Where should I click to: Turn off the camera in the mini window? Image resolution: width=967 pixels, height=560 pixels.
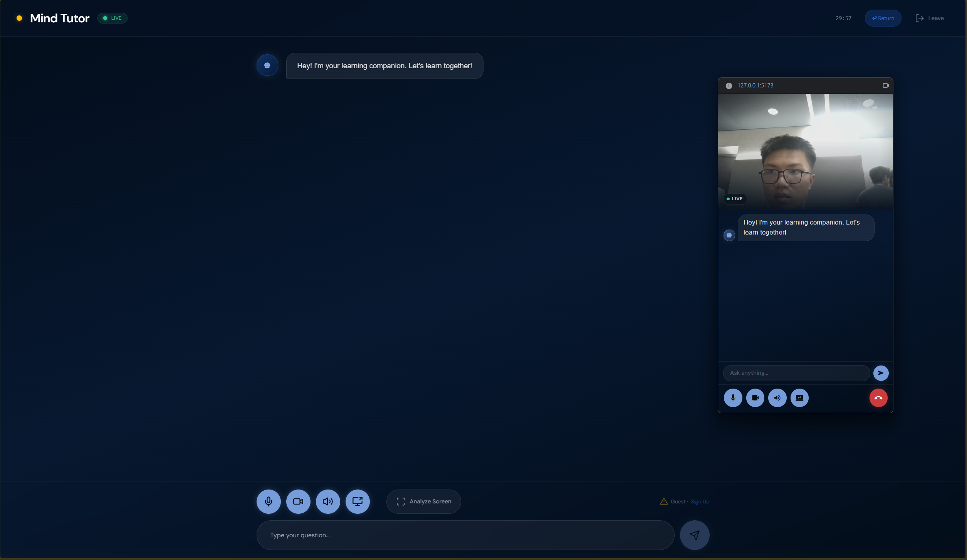tap(755, 398)
